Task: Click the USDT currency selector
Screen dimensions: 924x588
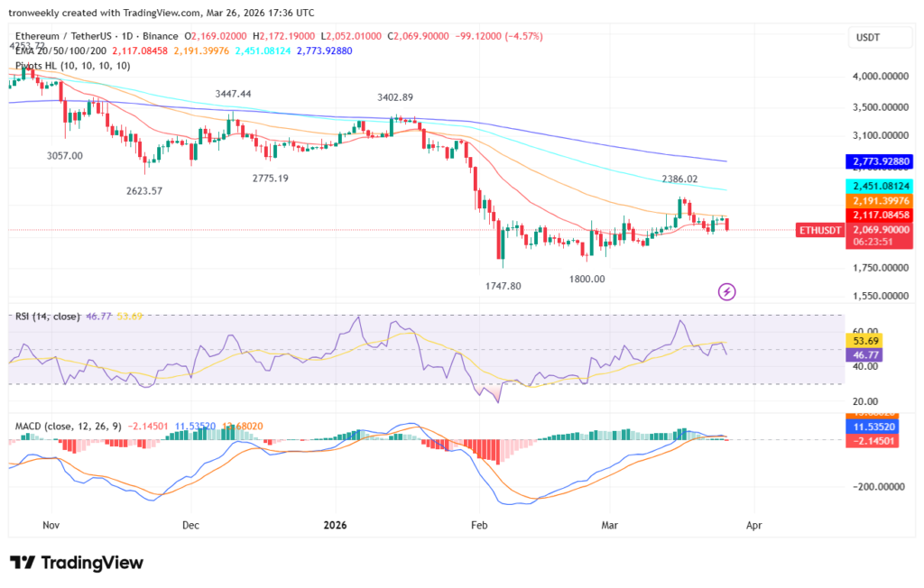Action: click(880, 37)
